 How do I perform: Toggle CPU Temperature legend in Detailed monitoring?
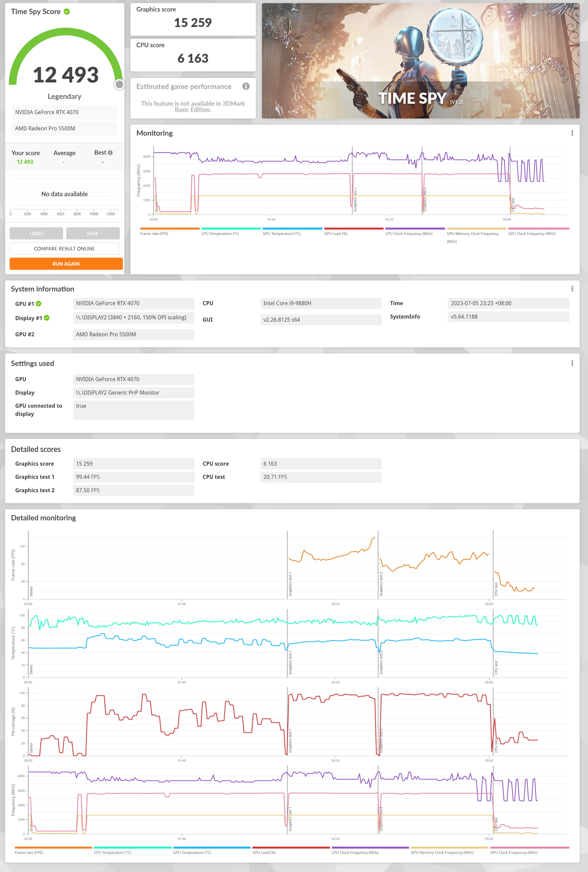(x=132, y=850)
